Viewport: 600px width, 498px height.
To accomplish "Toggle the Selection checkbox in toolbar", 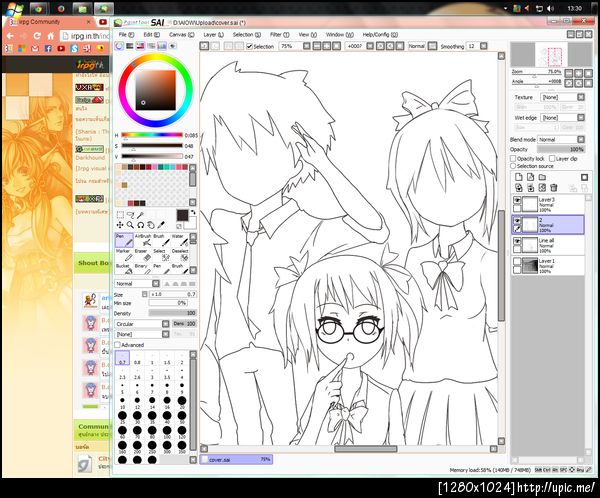I will pyautogui.click(x=249, y=46).
